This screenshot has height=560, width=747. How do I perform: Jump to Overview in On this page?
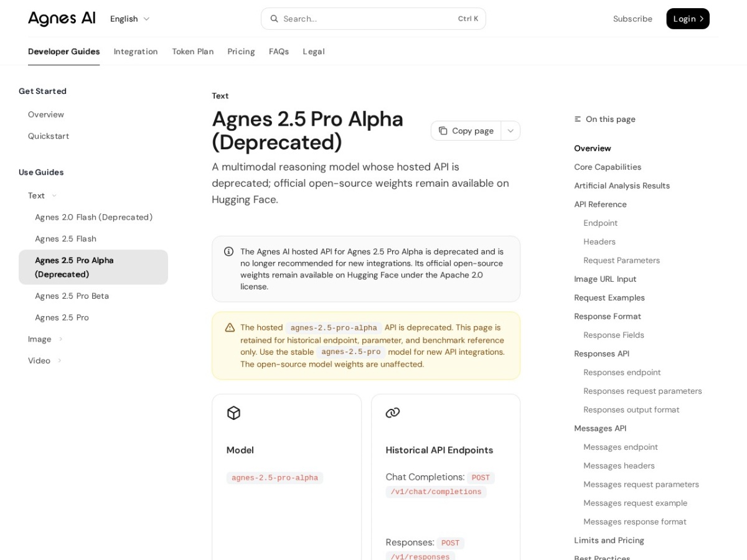tap(593, 148)
